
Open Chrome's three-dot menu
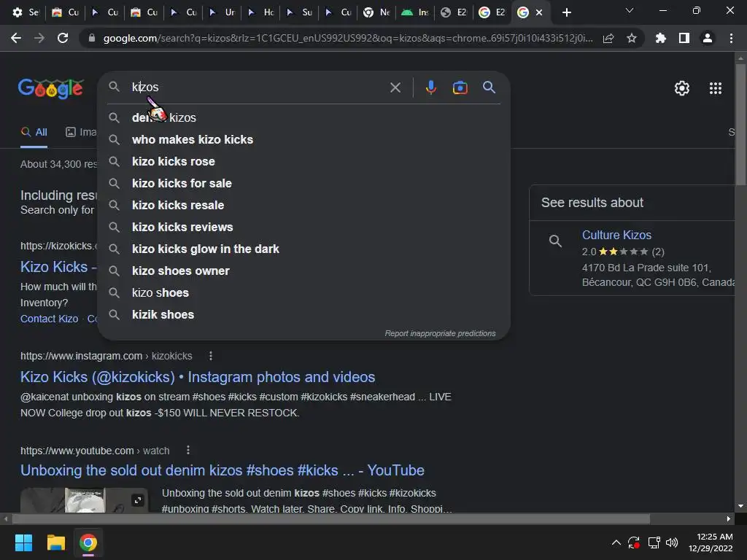pos(731,38)
